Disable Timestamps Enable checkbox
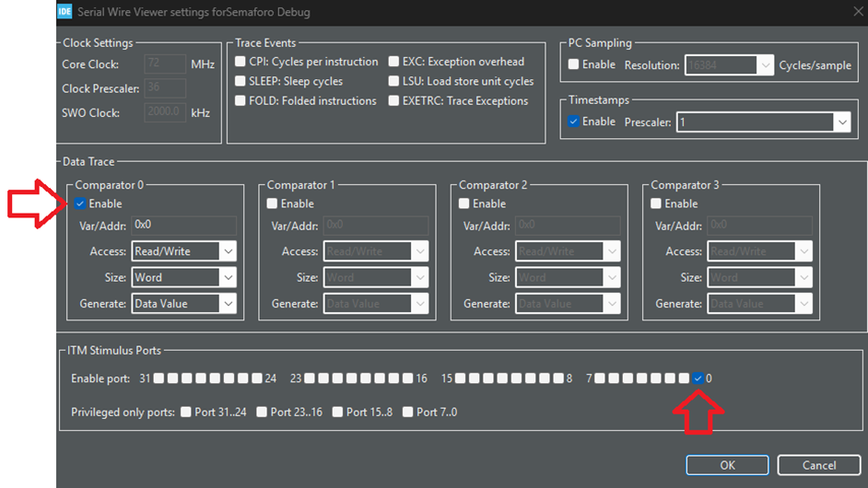 pos(573,122)
